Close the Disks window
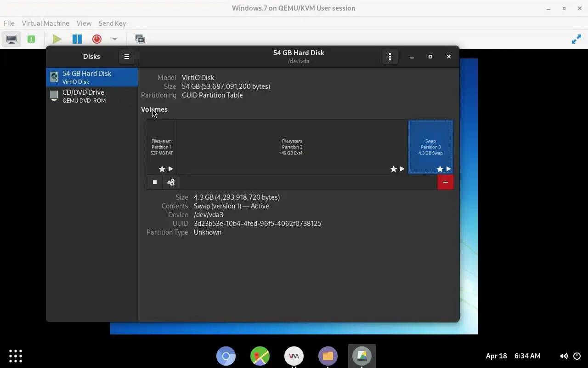The width and height of the screenshot is (588, 368). 449,57
